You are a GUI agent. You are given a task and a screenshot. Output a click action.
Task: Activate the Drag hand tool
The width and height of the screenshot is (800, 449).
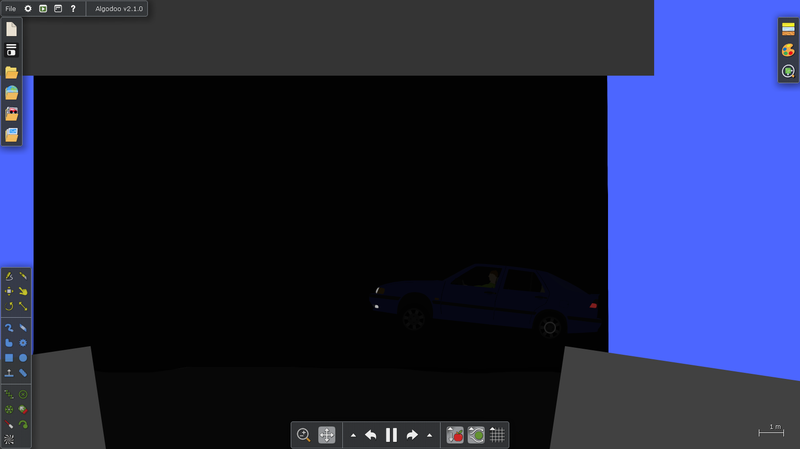point(23,291)
